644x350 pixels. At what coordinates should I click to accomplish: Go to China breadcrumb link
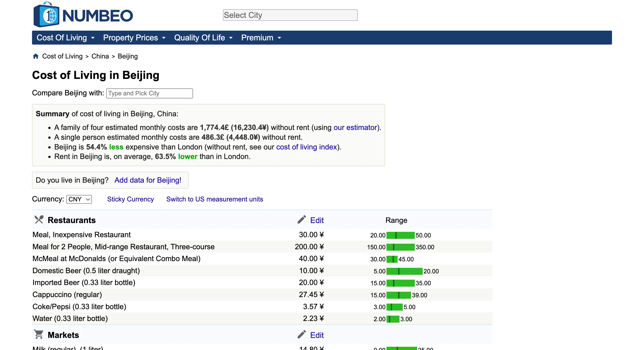(100, 56)
